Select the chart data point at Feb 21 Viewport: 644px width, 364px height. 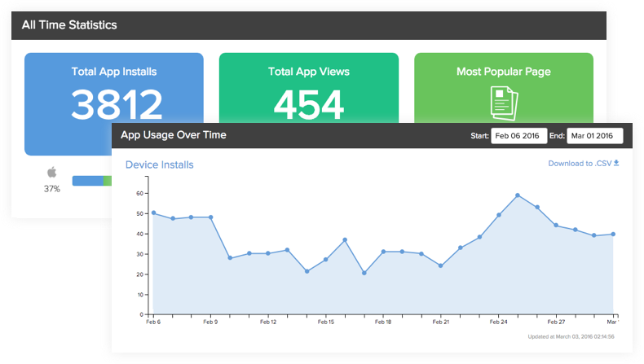pos(440,265)
